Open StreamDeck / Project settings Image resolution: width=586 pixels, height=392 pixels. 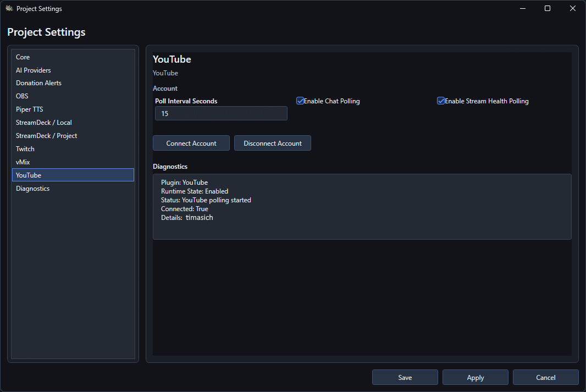73,136
